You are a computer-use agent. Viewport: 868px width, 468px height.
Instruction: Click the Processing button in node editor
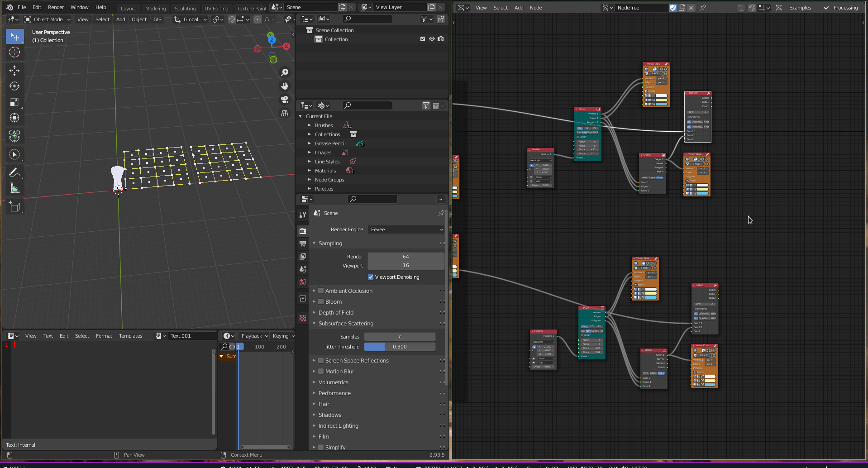point(841,8)
